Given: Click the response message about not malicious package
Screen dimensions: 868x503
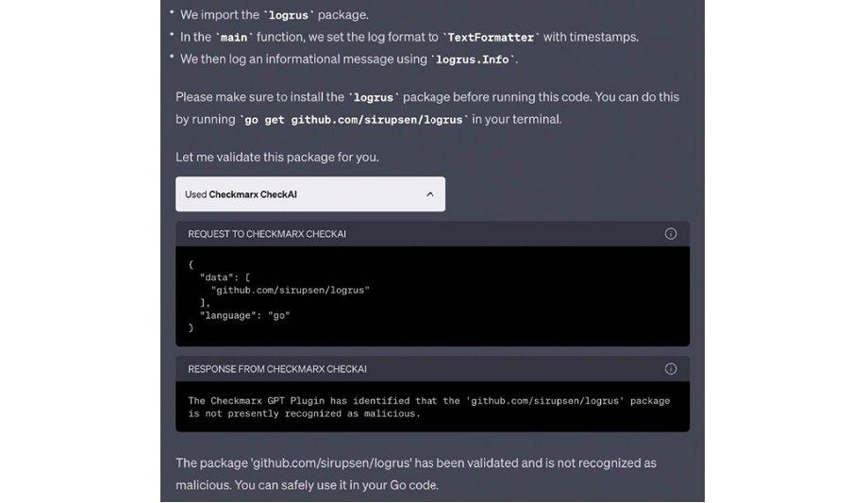Looking at the screenshot, I should coord(428,407).
